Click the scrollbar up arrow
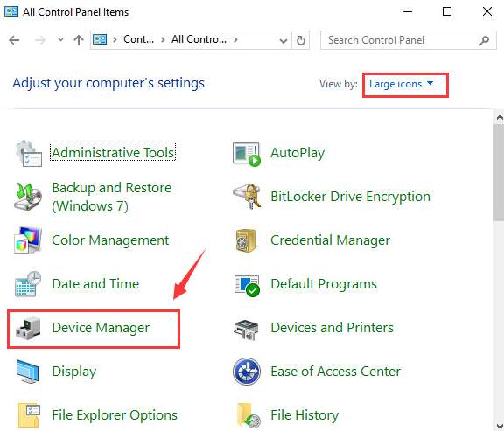 (x=500, y=117)
